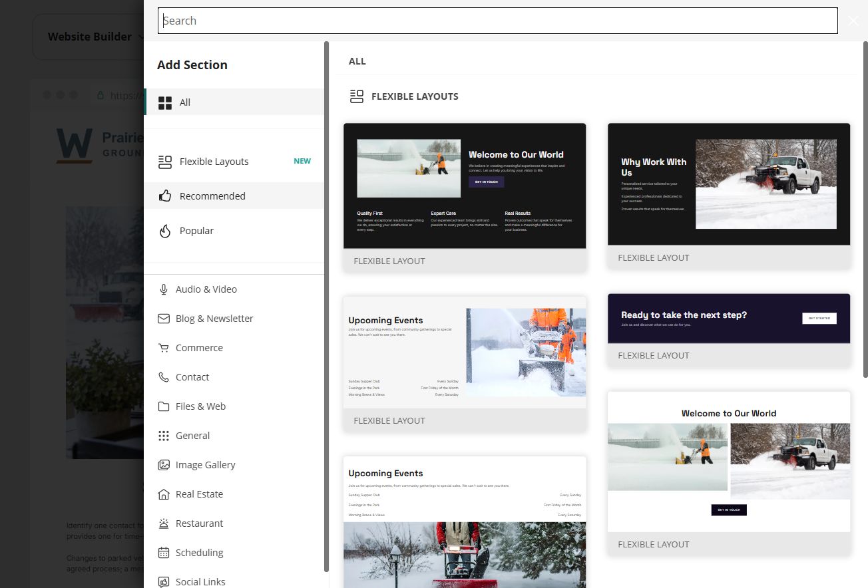
Task: Click the section Search field
Action: (497, 21)
